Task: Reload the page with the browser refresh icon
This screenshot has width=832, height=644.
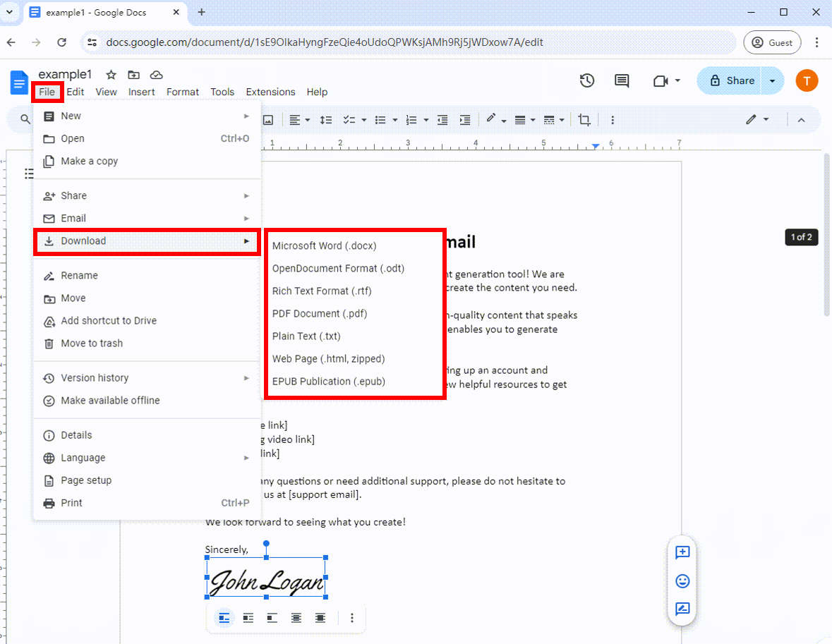Action: 61,42
